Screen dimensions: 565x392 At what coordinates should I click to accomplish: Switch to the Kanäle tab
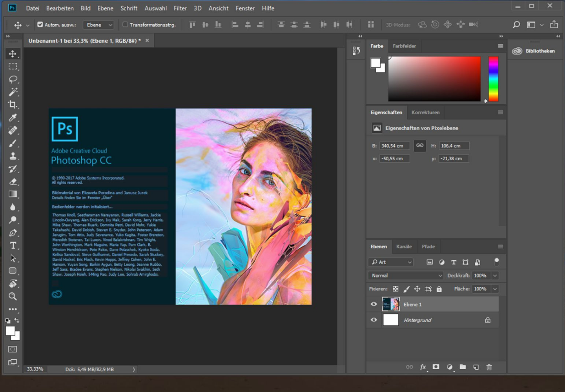(404, 247)
